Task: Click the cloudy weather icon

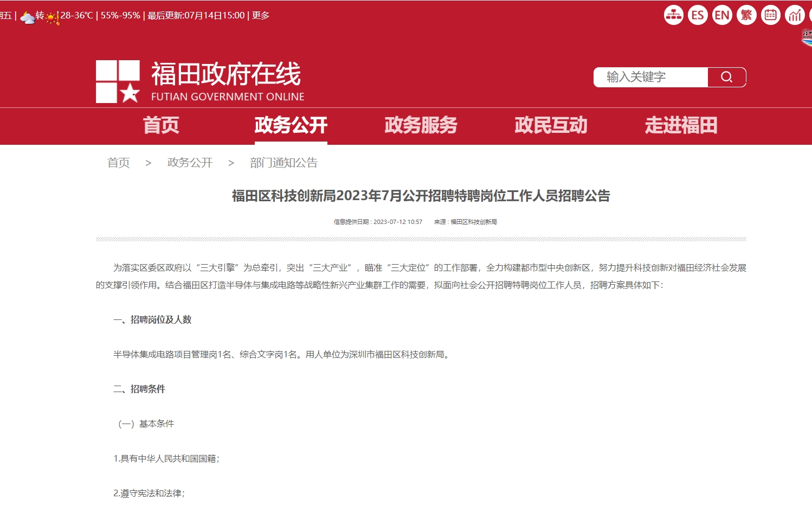Action: tap(27, 17)
